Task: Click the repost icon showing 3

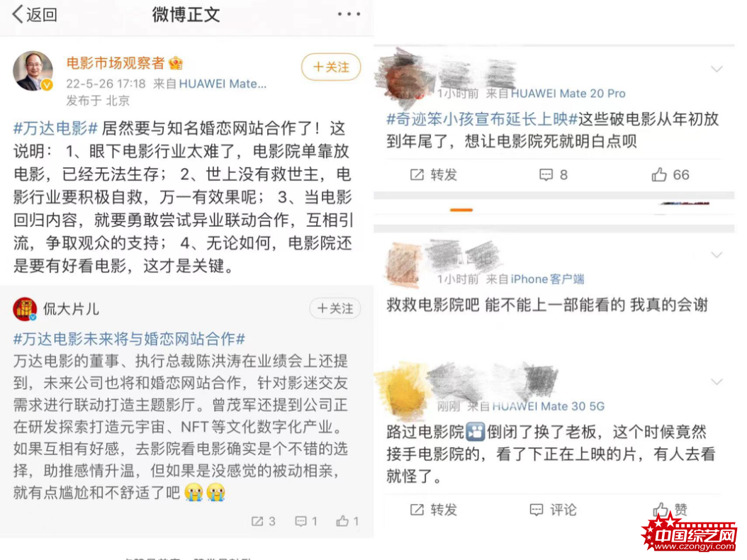Action: pyautogui.click(x=264, y=521)
